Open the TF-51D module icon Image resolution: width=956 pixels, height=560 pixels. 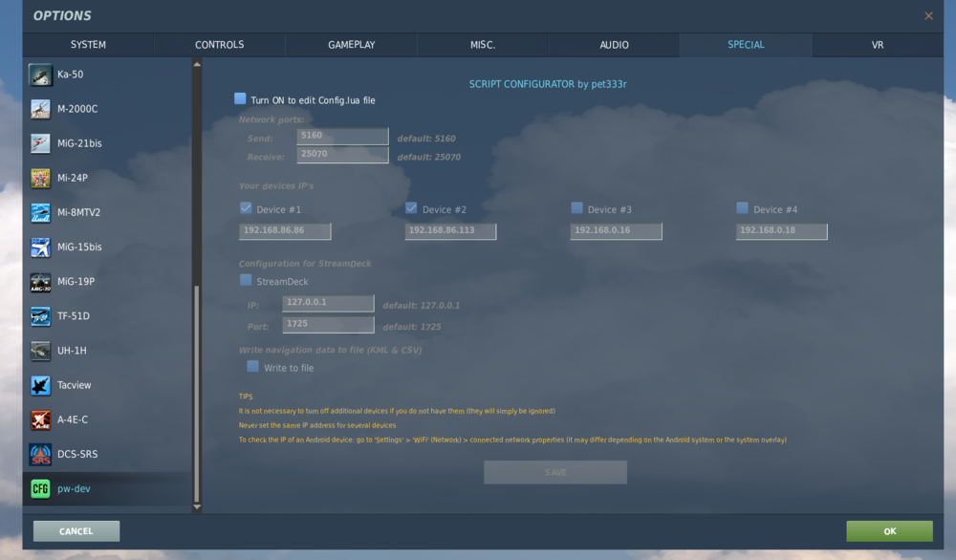click(40, 316)
